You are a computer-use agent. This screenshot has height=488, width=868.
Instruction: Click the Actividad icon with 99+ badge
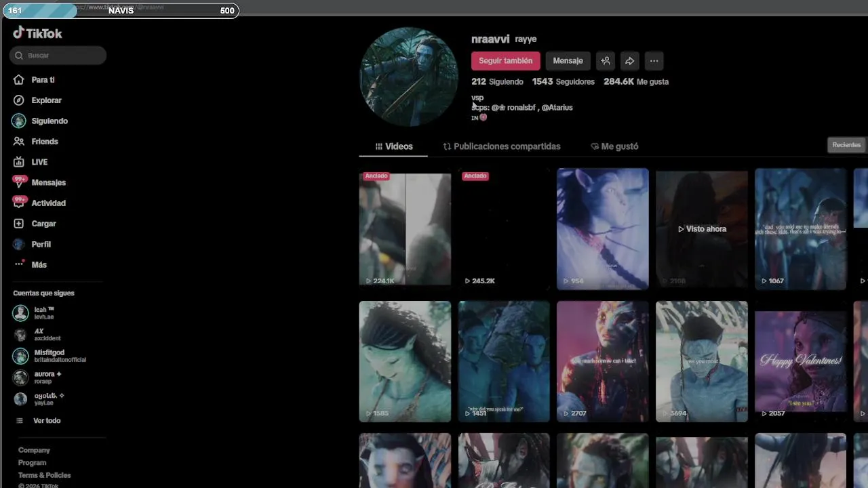click(19, 203)
